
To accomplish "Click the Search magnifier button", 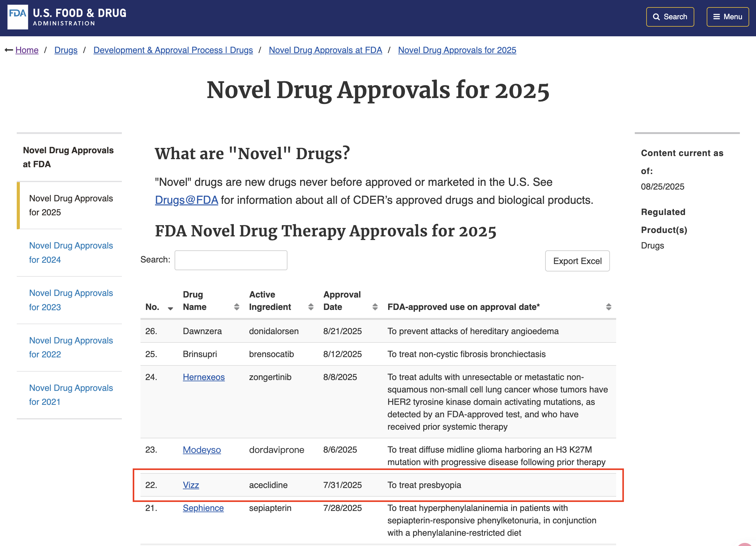I will (670, 17).
